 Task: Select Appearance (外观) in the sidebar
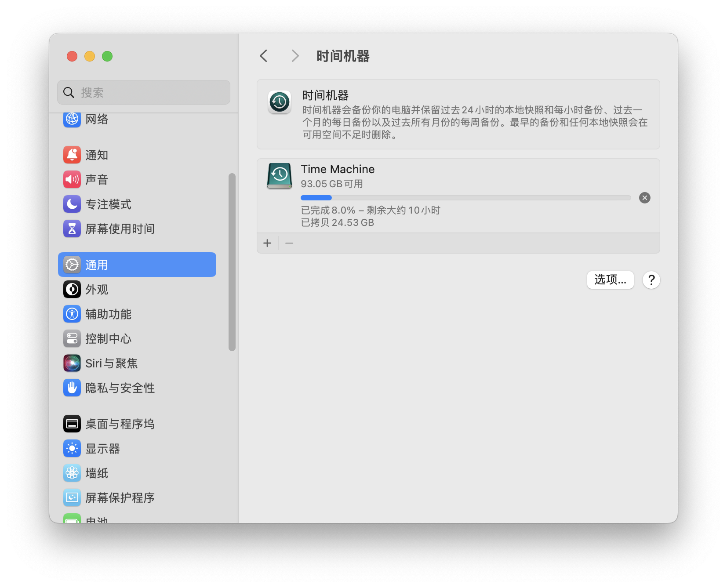point(97,289)
